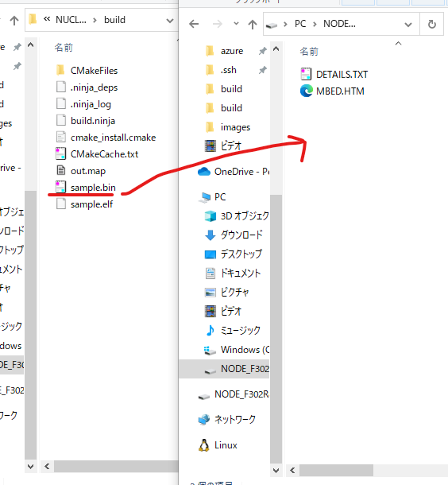The image size is (448, 485).
Task: Select sample.bin in build folder
Action: point(86,188)
